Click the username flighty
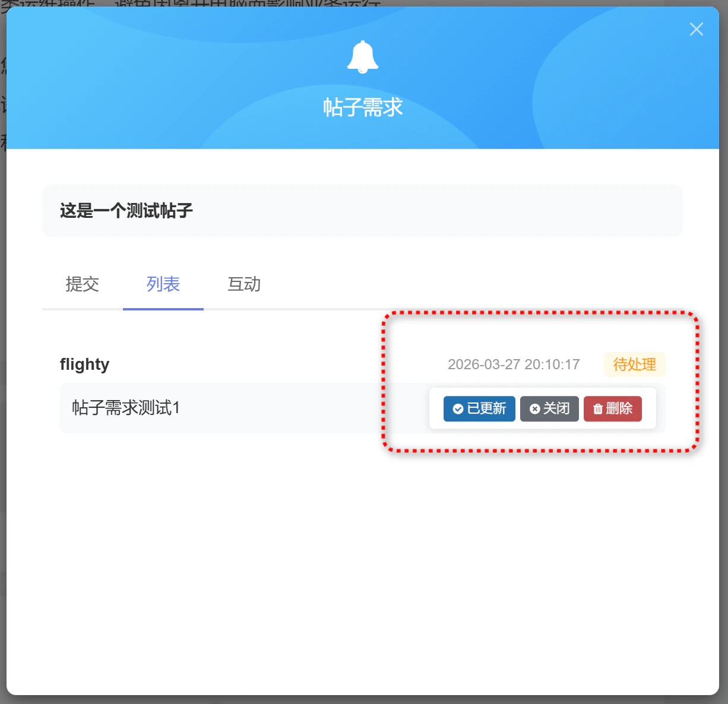The height and width of the screenshot is (704, 728). click(x=85, y=364)
